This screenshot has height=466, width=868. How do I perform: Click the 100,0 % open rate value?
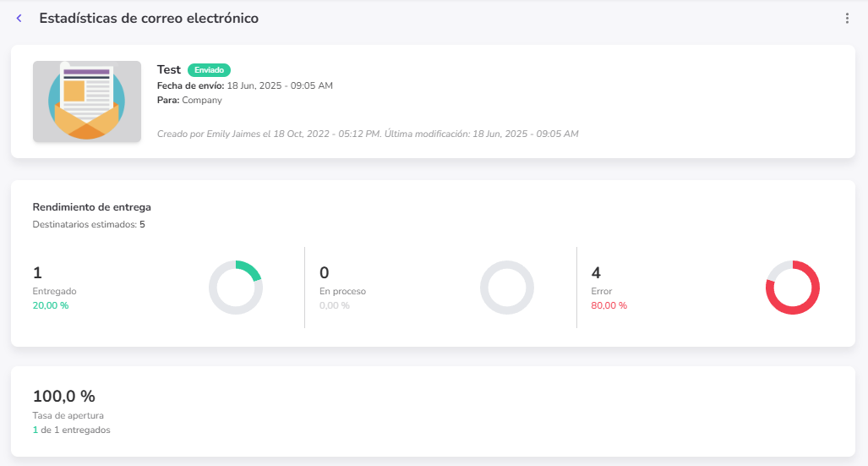(64, 396)
